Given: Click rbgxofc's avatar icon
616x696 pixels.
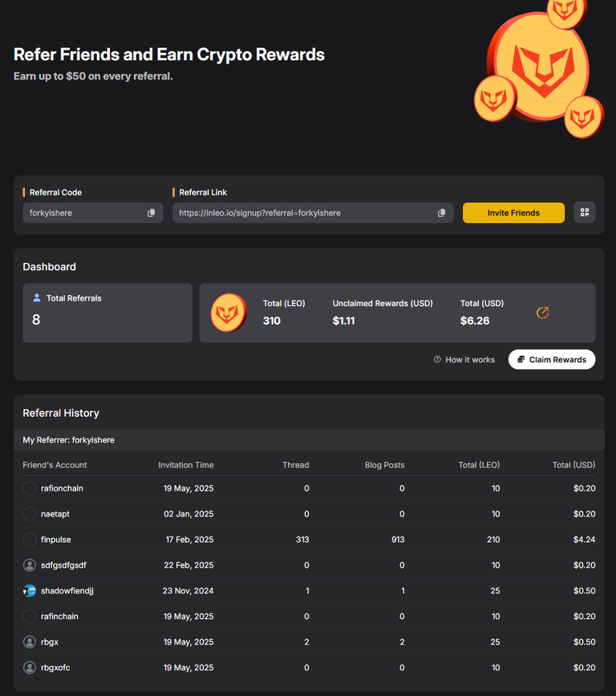Looking at the screenshot, I should (x=30, y=668).
